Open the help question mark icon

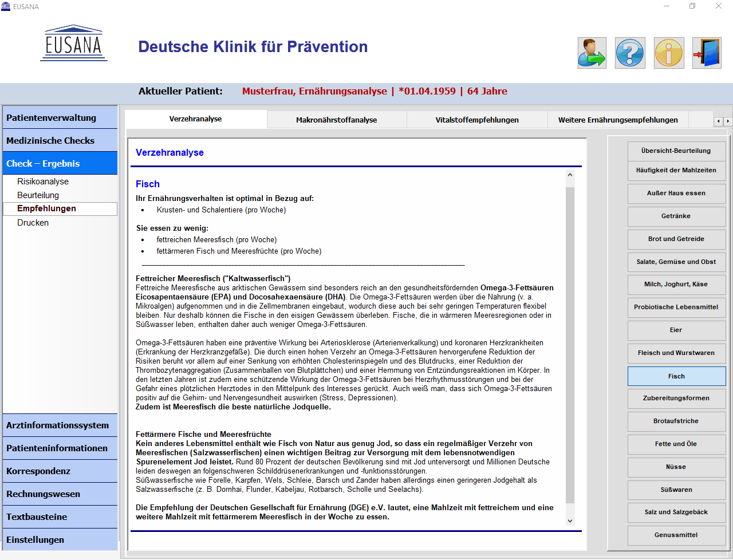click(630, 53)
